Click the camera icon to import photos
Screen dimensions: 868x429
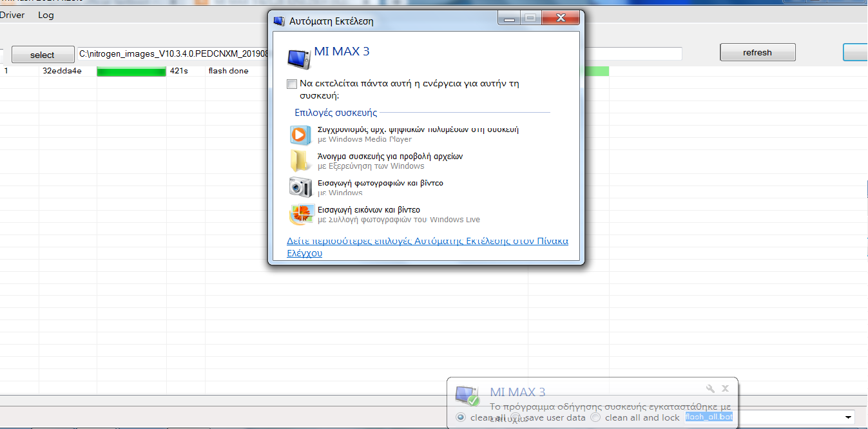click(x=300, y=187)
